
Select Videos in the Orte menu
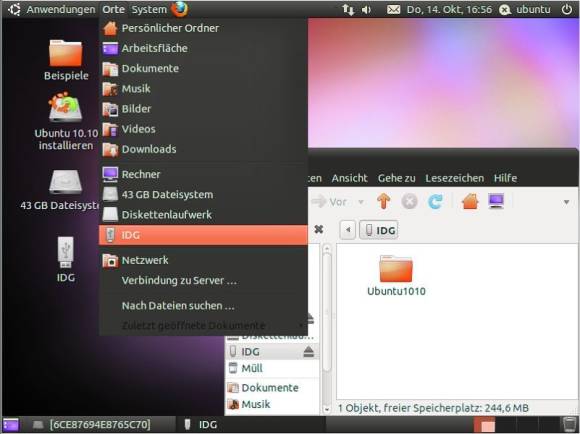[x=203, y=129]
